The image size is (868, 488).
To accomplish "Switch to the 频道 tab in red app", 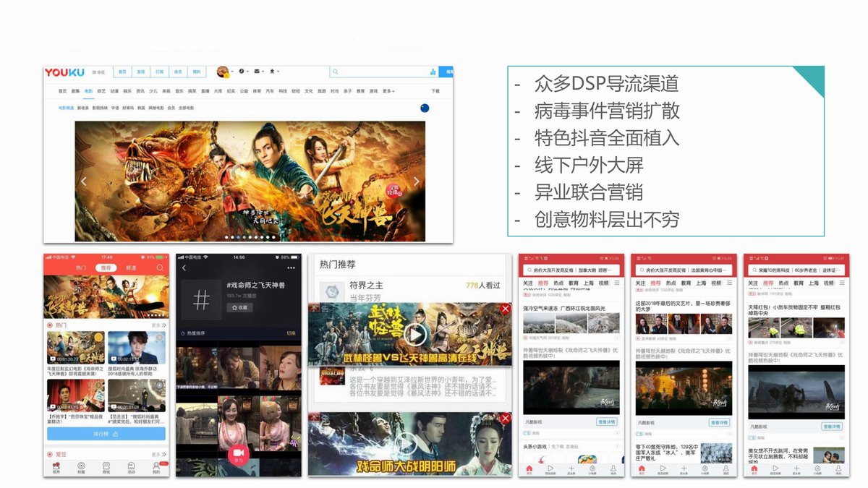I will point(131,267).
